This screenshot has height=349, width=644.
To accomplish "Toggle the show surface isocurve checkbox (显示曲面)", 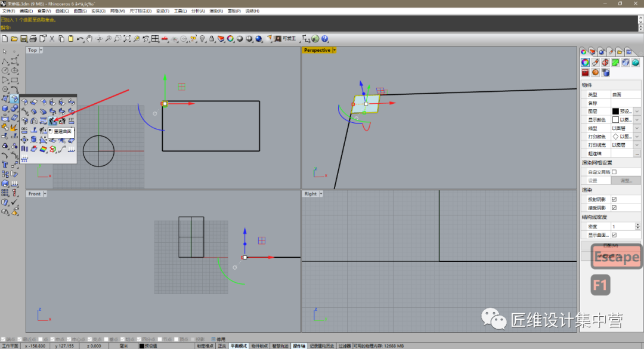I will pyautogui.click(x=614, y=235).
